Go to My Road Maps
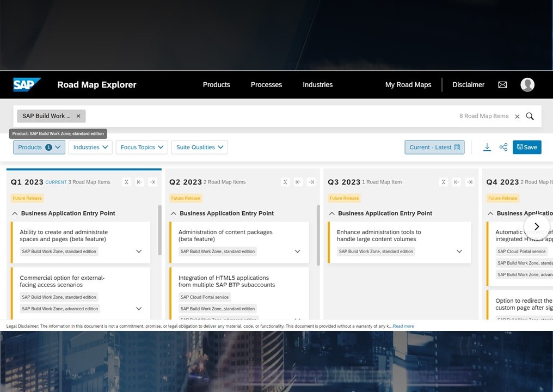 [x=408, y=84]
